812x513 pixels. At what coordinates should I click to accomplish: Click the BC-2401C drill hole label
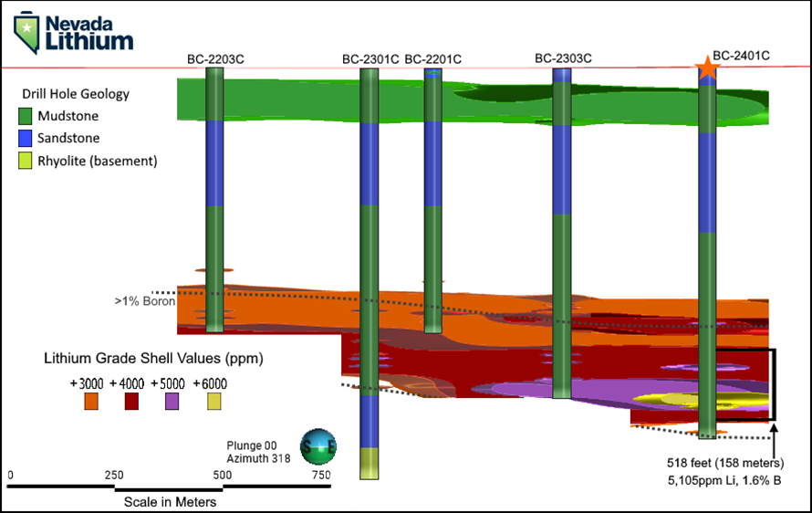click(x=741, y=56)
